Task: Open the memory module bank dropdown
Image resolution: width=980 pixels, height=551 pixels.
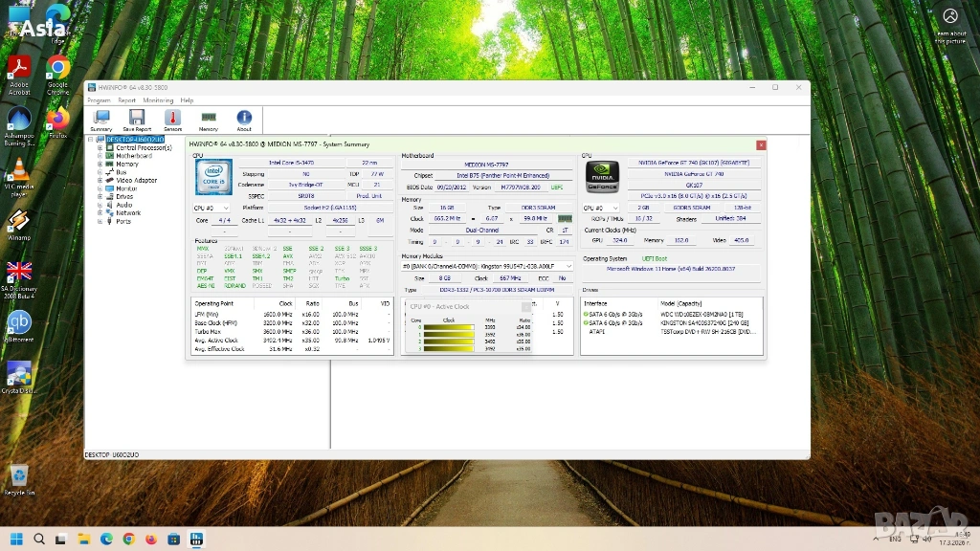Action: pos(569,266)
